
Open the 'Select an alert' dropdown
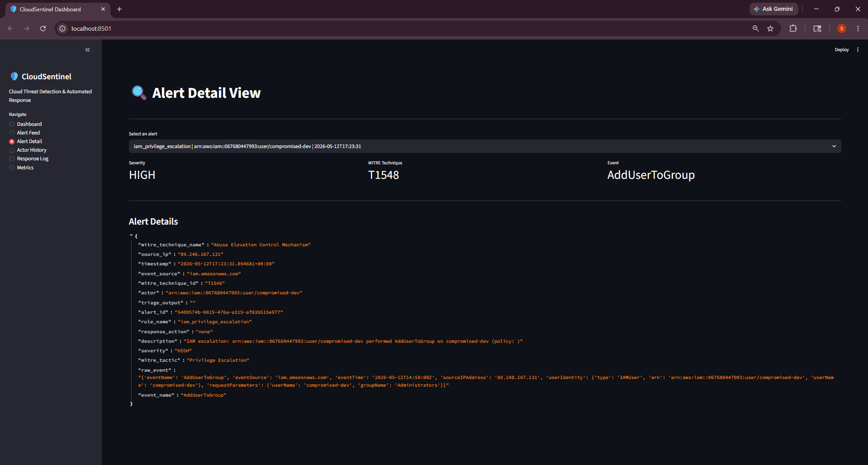click(x=485, y=146)
